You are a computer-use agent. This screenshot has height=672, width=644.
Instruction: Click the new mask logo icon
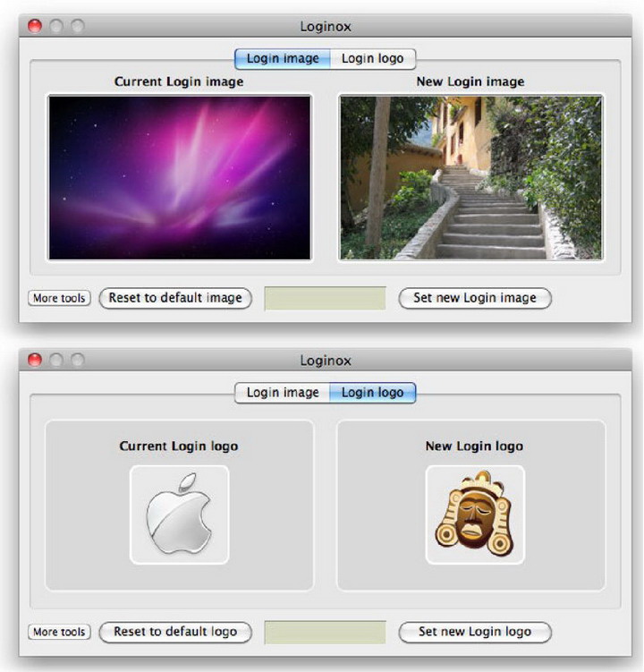tap(475, 515)
